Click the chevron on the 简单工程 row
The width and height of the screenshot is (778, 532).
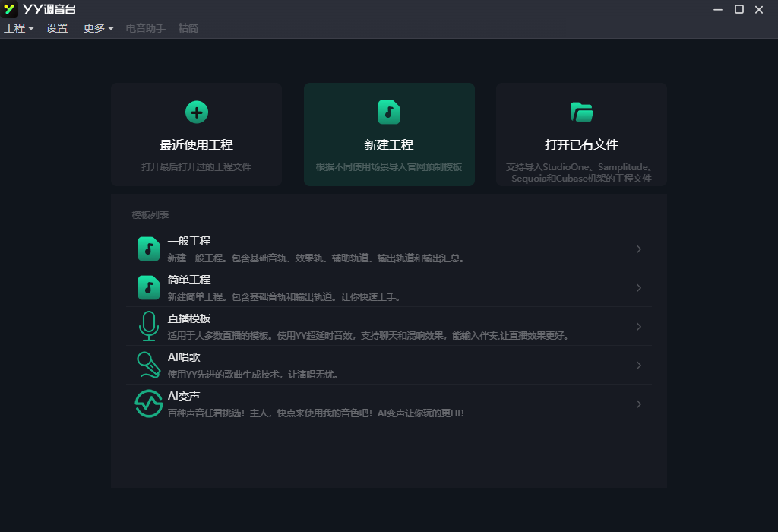(x=638, y=288)
